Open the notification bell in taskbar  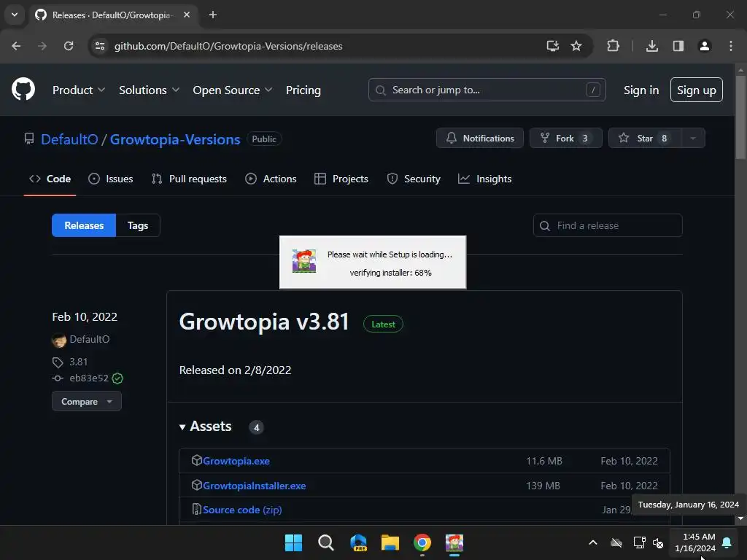(727, 542)
